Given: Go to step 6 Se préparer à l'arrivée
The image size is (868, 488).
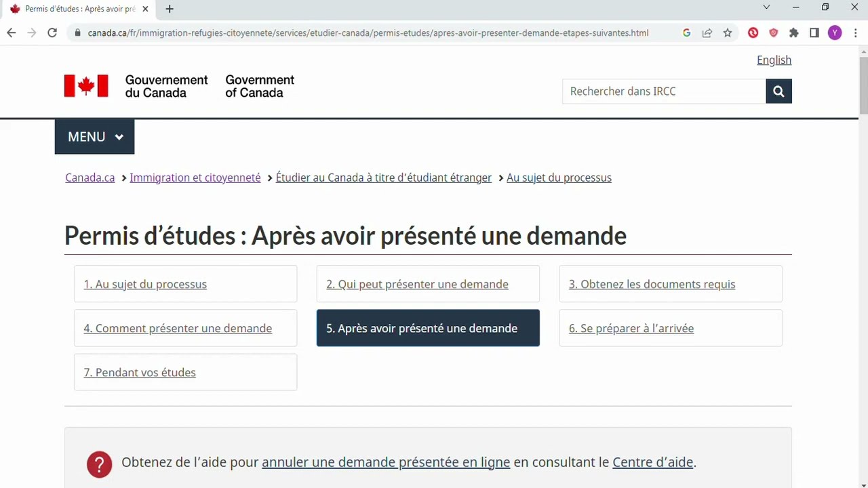Looking at the screenshot, I should pos(671,328).
